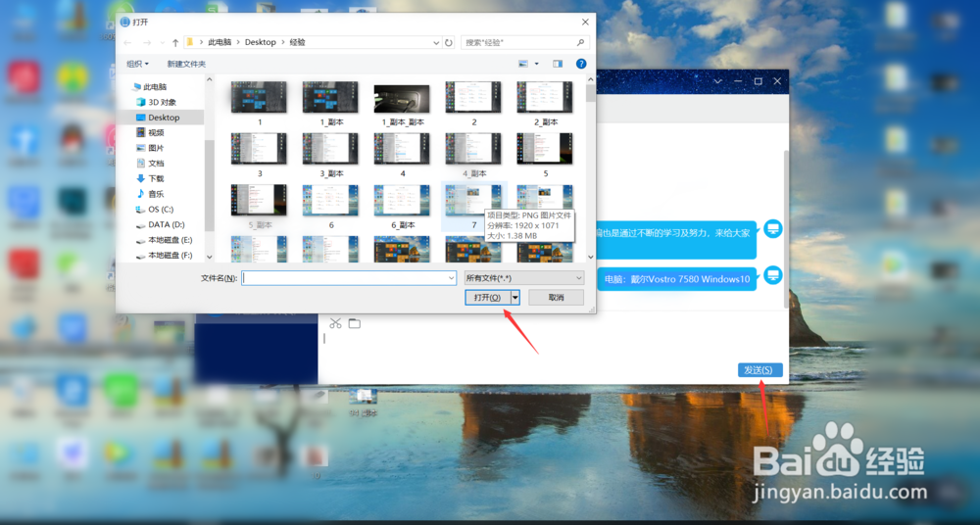The width and height of the screenshot is (980, 525).
Task: Open dialog help question mark
Action: coord(581,64)
